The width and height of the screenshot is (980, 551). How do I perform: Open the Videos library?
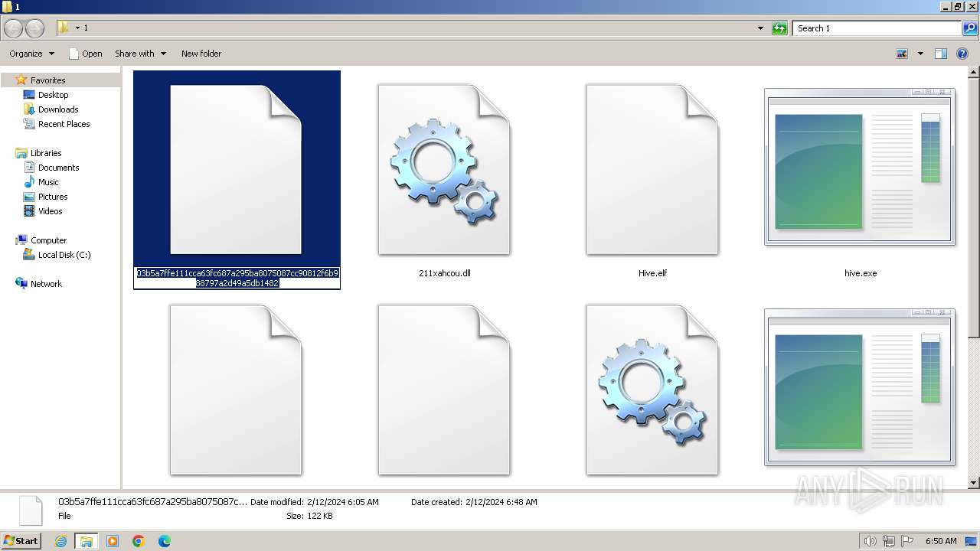pos(50,211)
